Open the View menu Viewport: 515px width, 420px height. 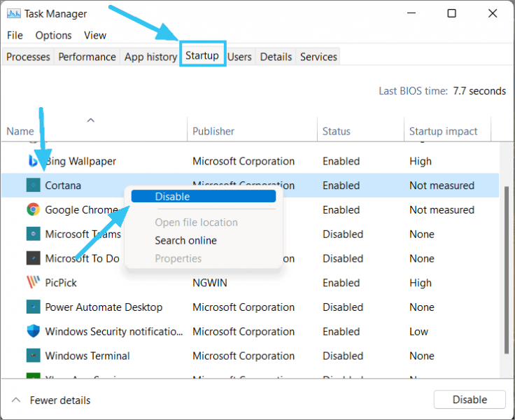click(x=95, y=35)
